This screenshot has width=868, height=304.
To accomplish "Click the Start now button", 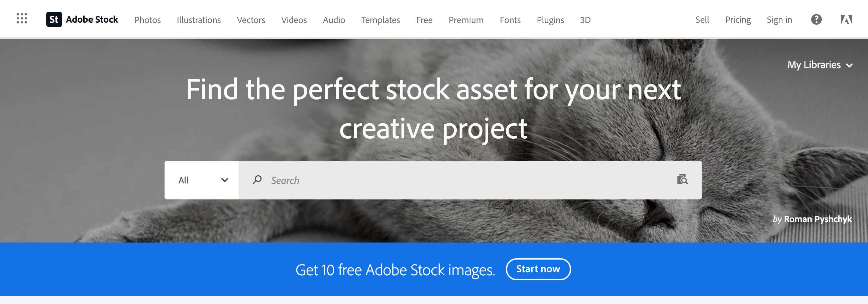I will pyautogui.click(x=538, y=269).
